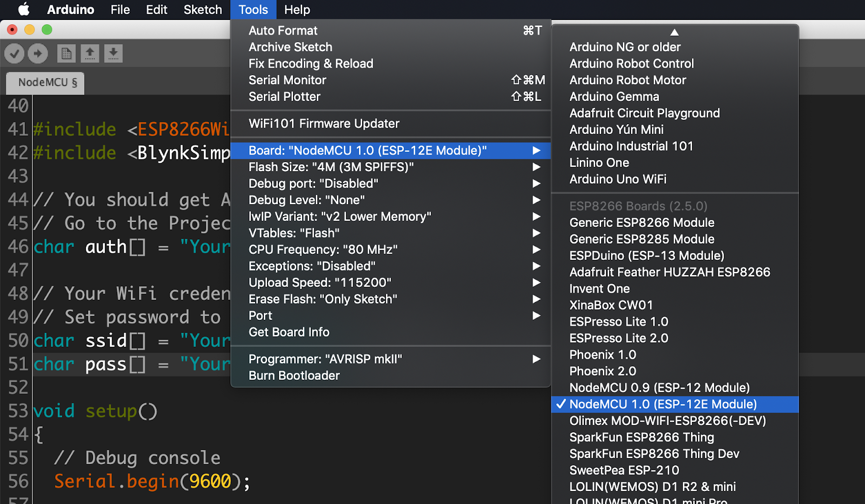
Task: Open the Help menu
Action: [297, 10]
